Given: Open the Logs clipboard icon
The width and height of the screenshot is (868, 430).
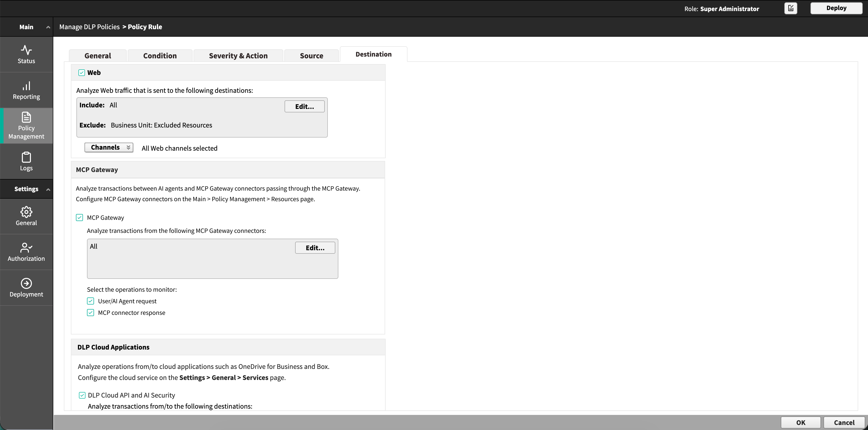Looking at the screenshot, I should 26,157.
